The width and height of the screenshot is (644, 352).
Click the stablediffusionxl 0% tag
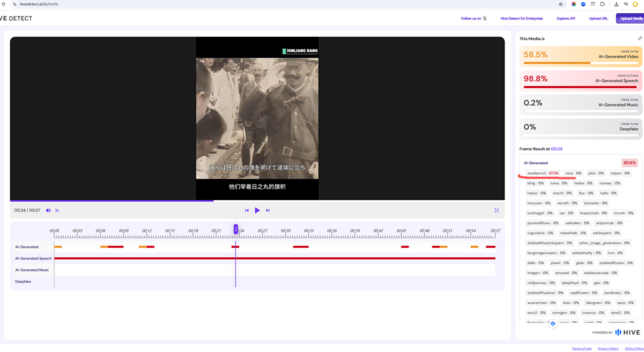point(545,292)
